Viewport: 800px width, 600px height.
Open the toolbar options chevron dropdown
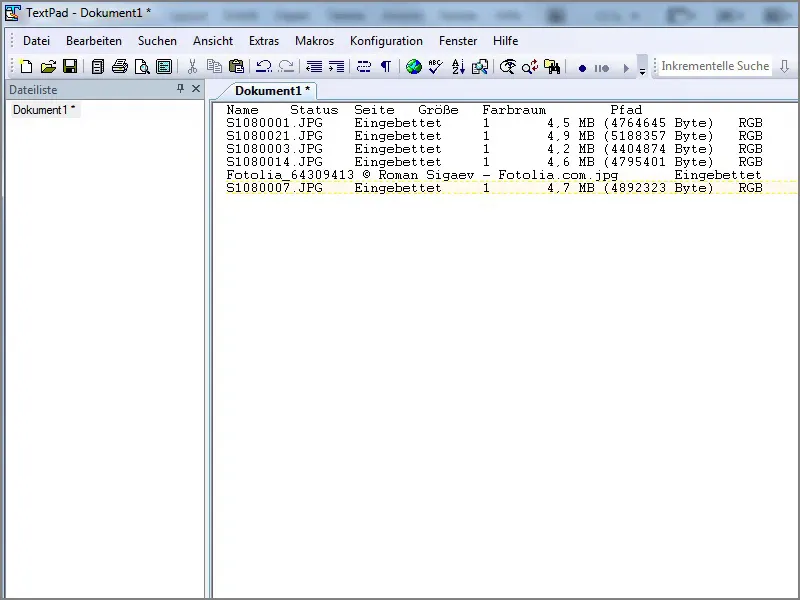point(642,68)
